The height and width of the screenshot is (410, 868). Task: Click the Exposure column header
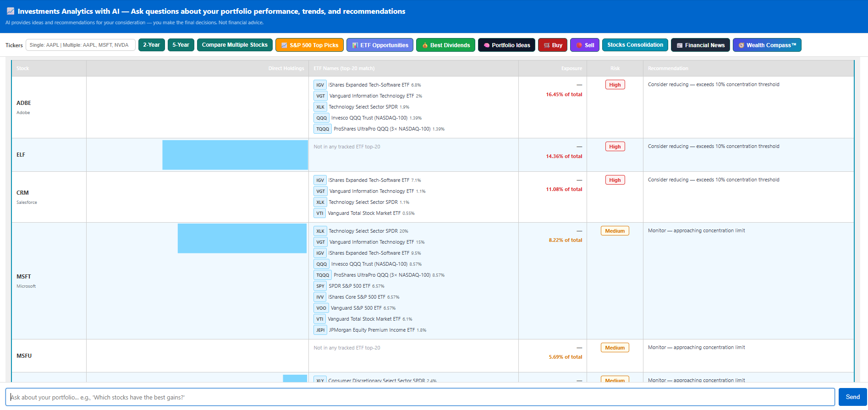point(571,68)
